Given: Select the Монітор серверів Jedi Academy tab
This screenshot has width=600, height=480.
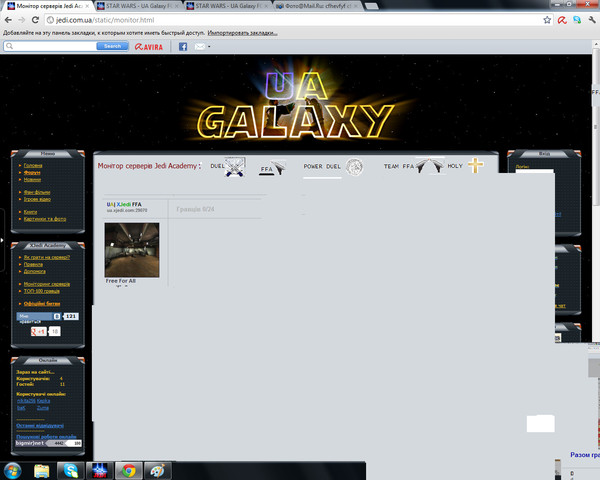Looking at the screenshot, I should [48, 6].
